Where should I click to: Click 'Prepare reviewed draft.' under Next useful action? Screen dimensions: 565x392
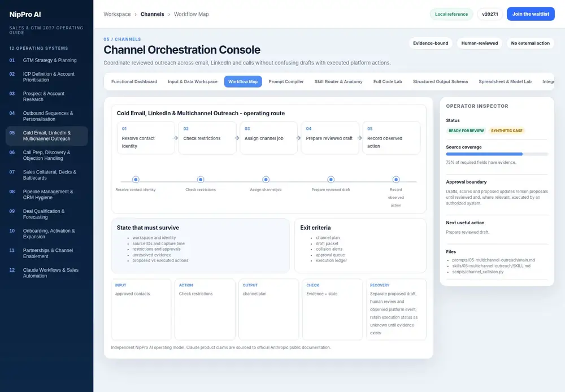(x=467, y=232)
